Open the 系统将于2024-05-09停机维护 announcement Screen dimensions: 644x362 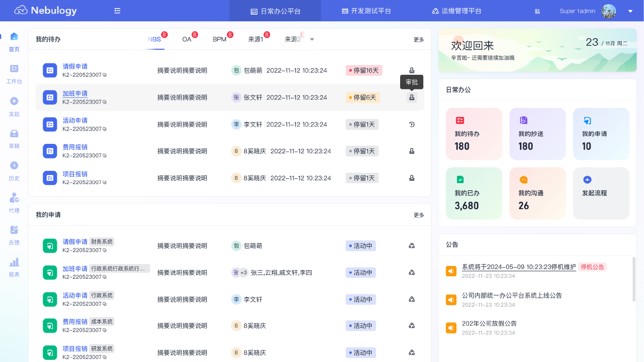[519, 267]
